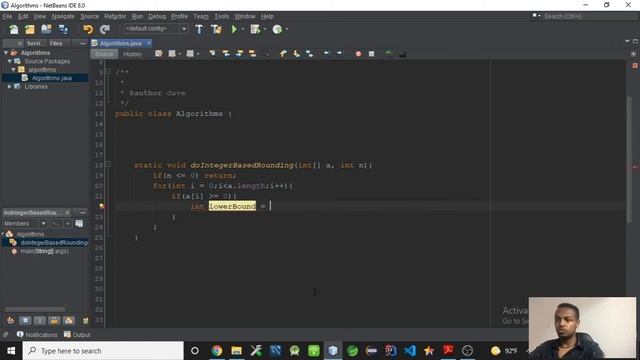Select the Algorithms.java editor tab
The image size is (640, 360).
point(120,43)
